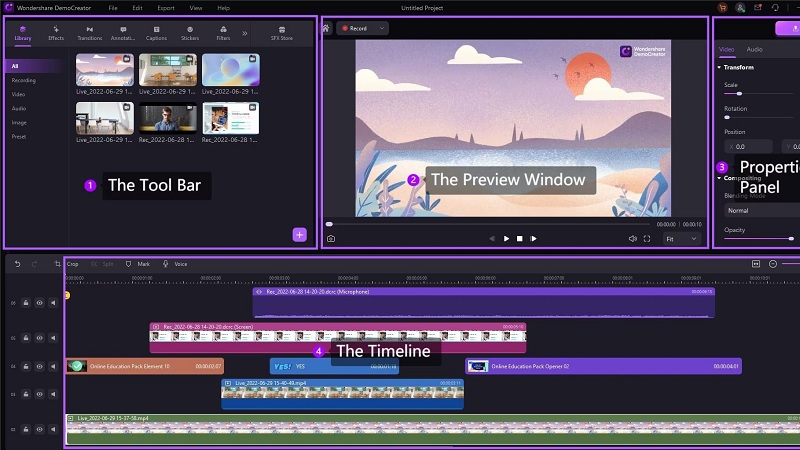
Task: Open the SFX Store
Action: (282, 34)
